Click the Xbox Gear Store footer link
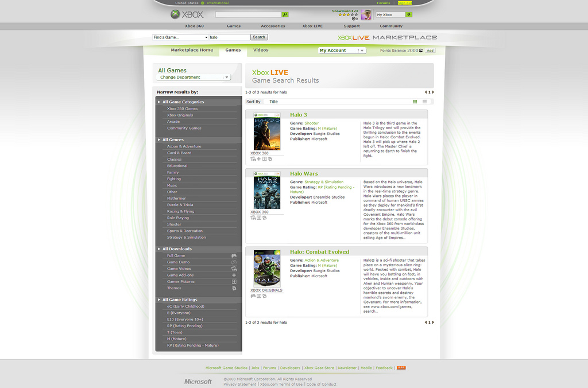Viewport: 588px width, 388px height. point(319,368)
